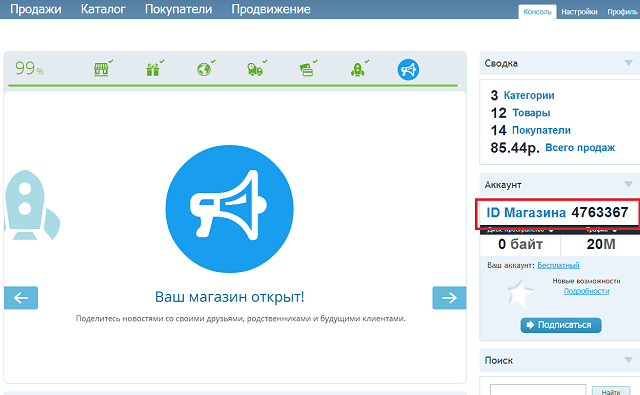
Task: Select the blue megaphone step icon
Action: tap(408, 70)
